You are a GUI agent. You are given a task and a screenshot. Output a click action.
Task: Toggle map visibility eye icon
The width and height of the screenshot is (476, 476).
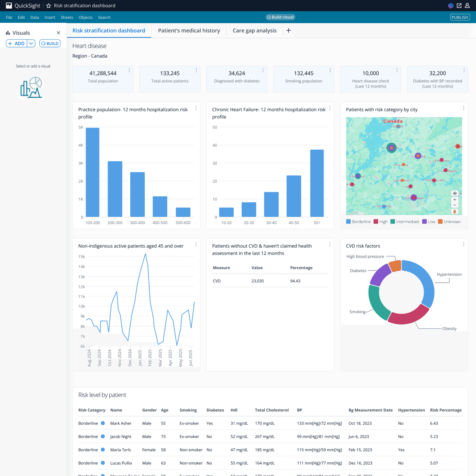click(455, 193)
